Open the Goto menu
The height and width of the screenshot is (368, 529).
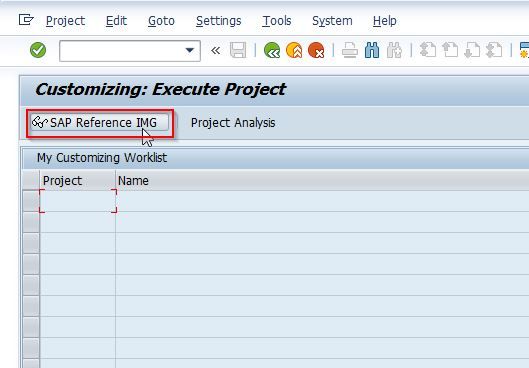click(x=161, y=21)
